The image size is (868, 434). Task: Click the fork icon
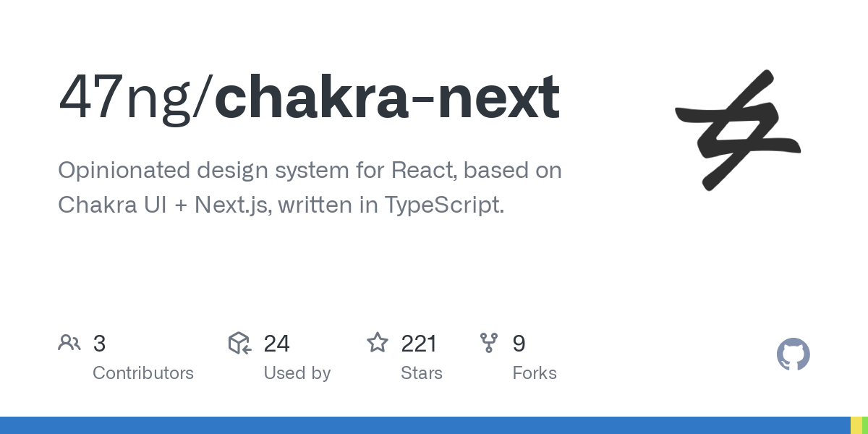pos(489,343)
